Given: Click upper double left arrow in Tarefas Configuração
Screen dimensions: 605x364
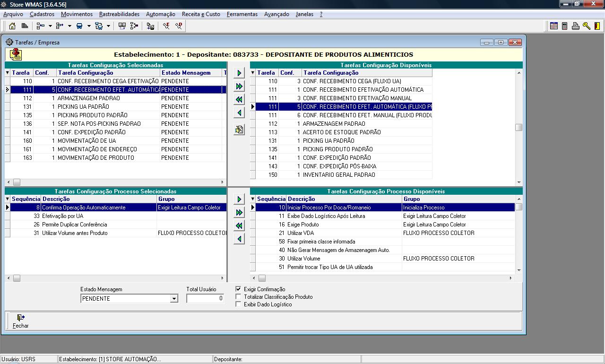Looking at the screenshot, I should click(x=239, y=100).
